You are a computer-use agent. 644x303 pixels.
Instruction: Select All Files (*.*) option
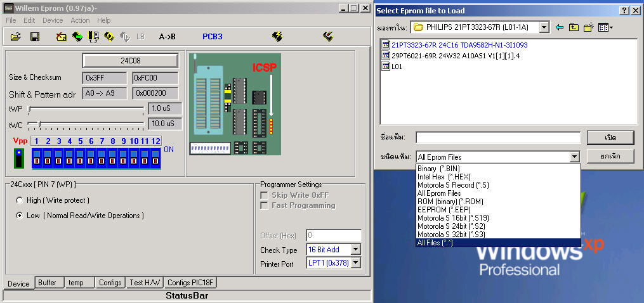tap(498, 243)
